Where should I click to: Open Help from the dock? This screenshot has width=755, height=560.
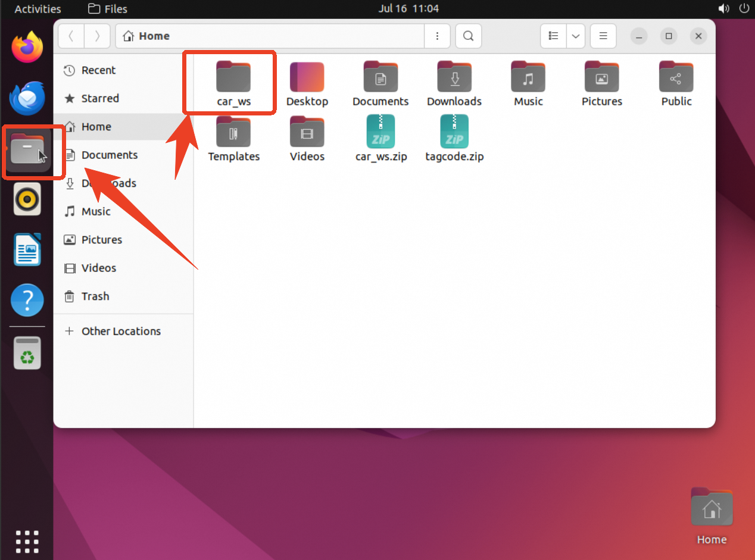[27, 300]
